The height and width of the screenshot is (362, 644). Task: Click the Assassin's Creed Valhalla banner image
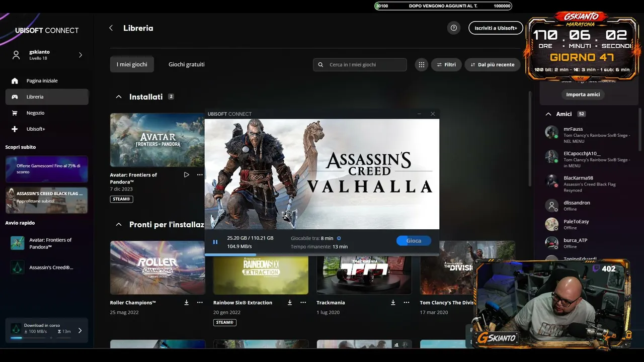(x=321, y=174)
